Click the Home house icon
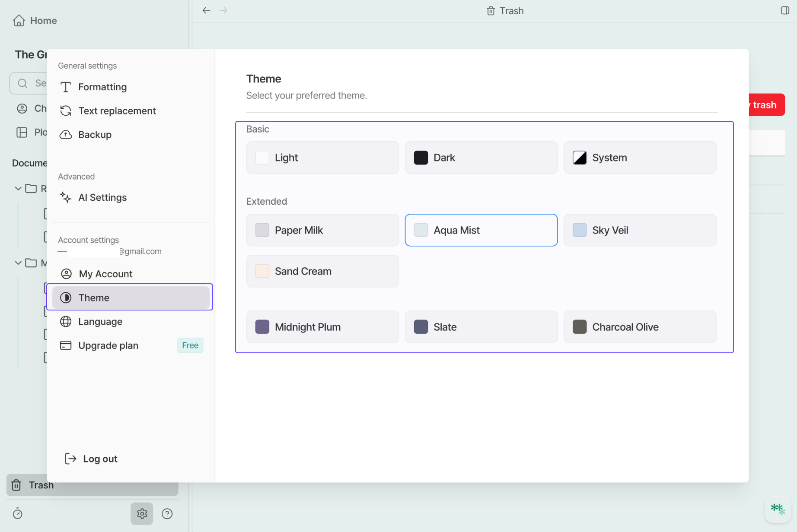This screenshot has height=532, width=797. pyautogui.click(x=19, y=20)
